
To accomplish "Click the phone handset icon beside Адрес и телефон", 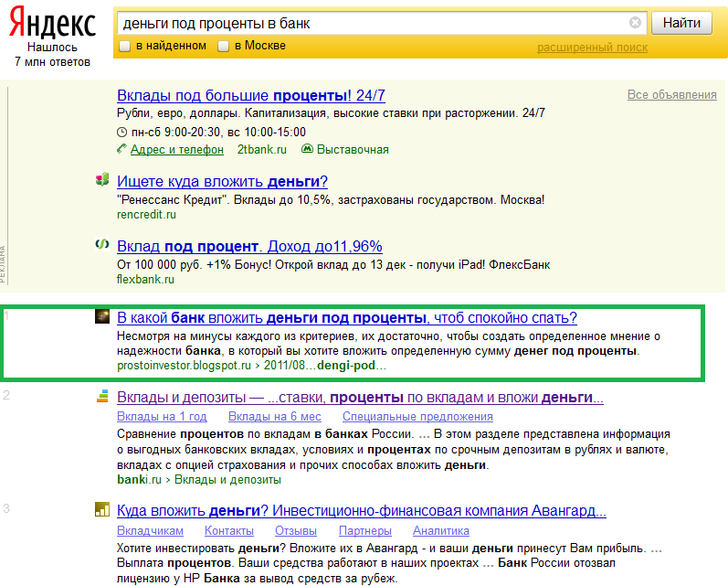I will (x=121, y=149).
